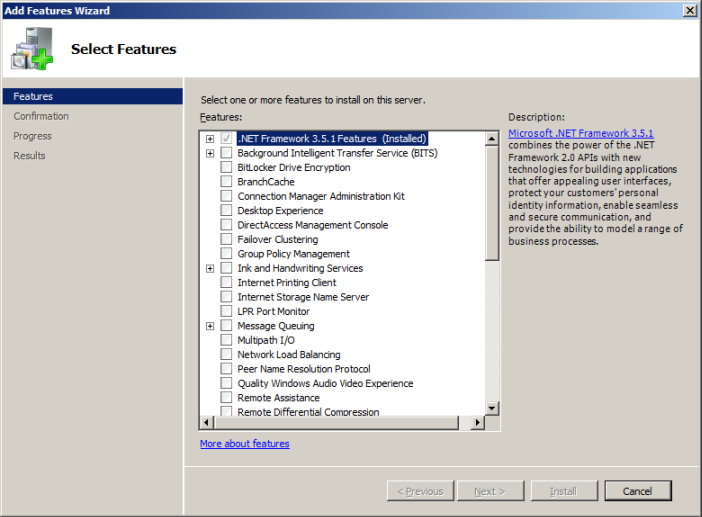Select the Results step in sidebar
The image size is (702, 517).
(x=29, y=155)
